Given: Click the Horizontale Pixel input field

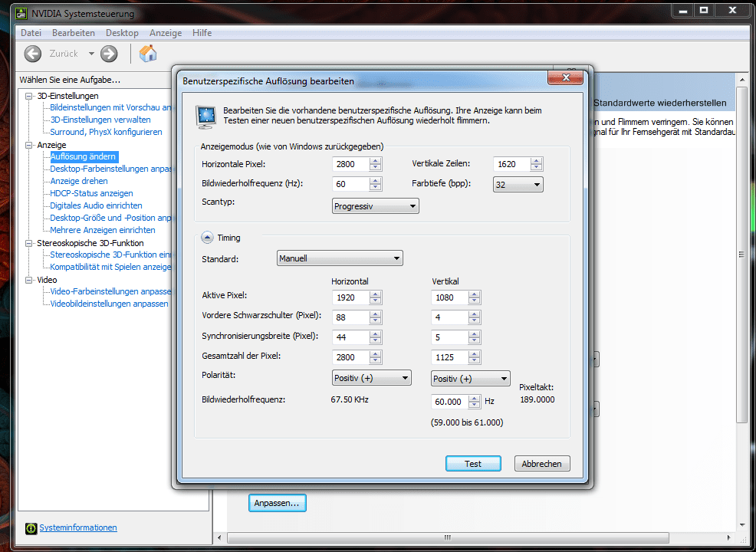Looking at the screenshot, I should 351,164.
